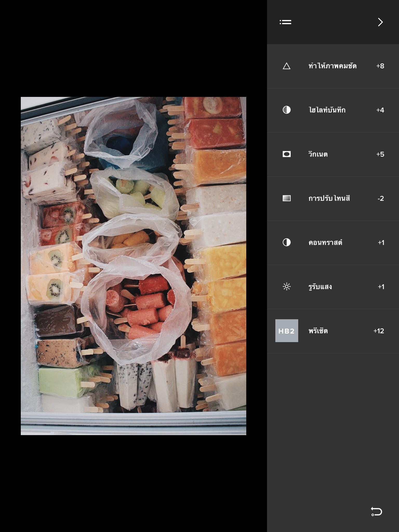The height and width of the screenshot is (532, 399).
Task: Select the exposure sun icon
Action: [287, 287]
